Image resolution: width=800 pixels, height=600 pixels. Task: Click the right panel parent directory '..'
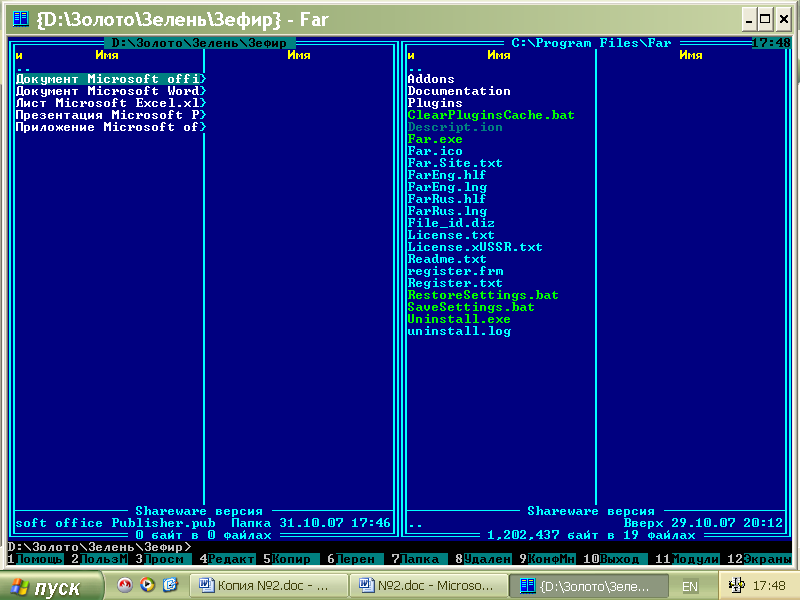point(415,67)
